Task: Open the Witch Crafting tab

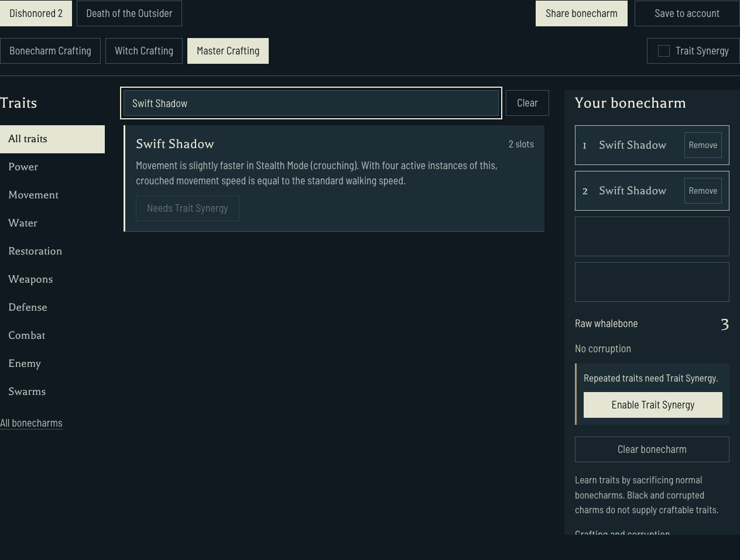Action: (x=144, y=51)
